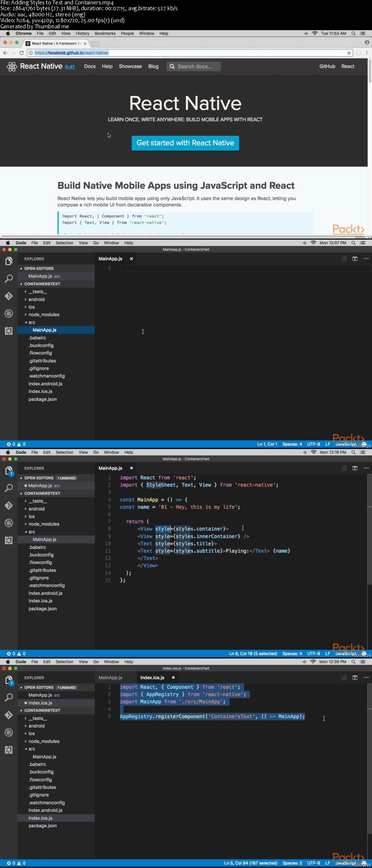Image resolution: width=372 pixels, height=868 pixels.
Task: Open index.android.js in the 12:16 PM frame
Action: click(x=45, y=593)
